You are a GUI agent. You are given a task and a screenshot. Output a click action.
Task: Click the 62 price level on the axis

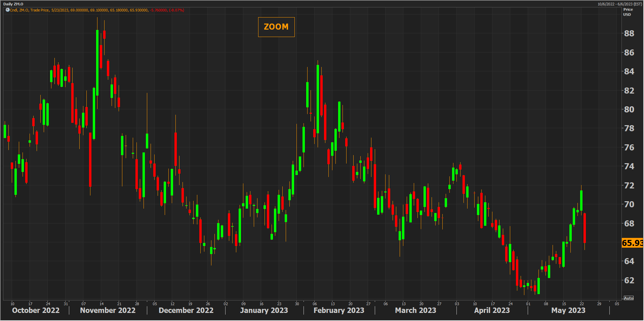[x=629, y=280]
